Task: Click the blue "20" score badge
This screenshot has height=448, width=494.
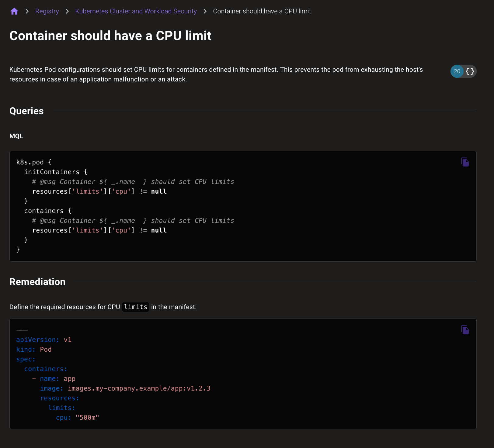Action: click(457, 71)
